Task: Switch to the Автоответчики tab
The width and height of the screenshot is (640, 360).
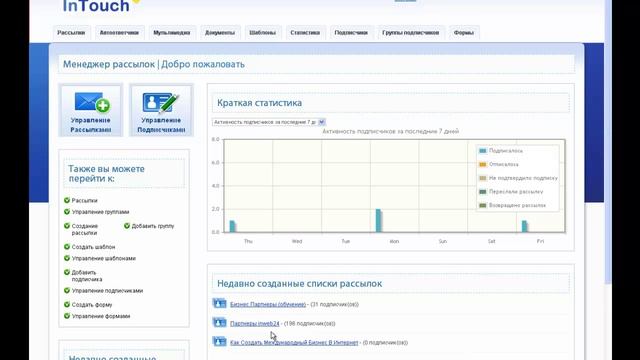Action: (119, 33)
